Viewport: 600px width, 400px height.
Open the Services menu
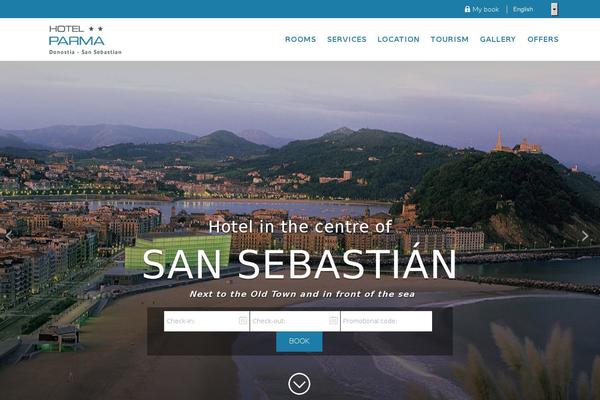[347, 39]
